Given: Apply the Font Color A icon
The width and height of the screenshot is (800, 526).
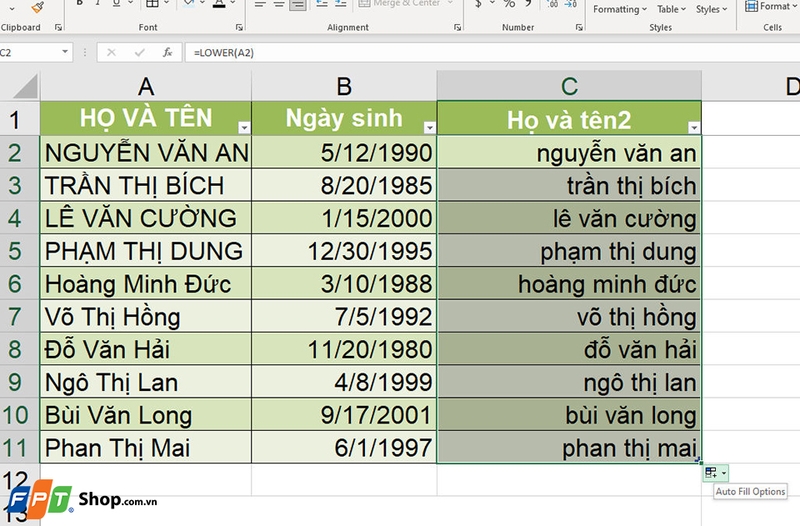Looking at the screenshot, I should tap(219, 5).
